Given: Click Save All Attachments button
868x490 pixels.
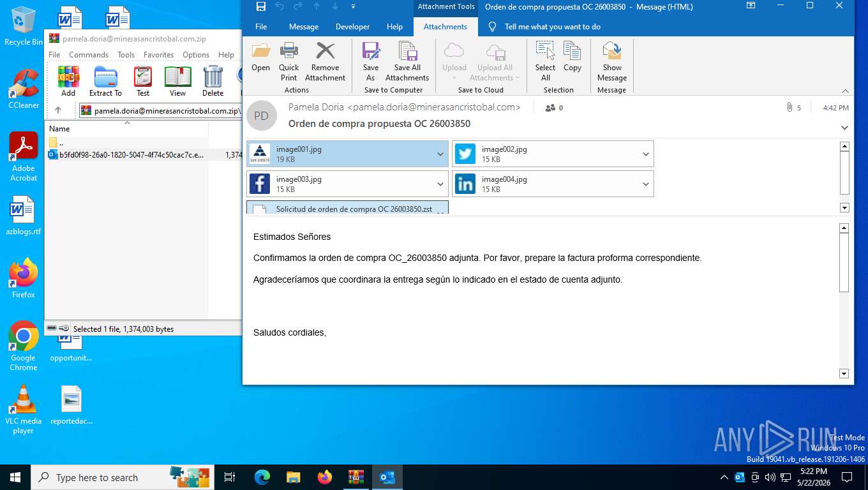Looking at the screenshot, I should (407, 62).
